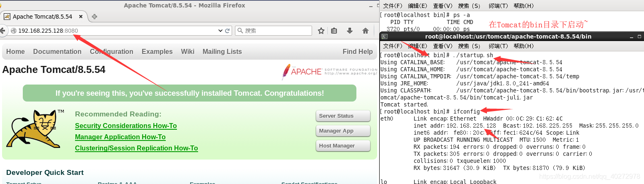Click Mask:255.255.255.0 in ifconfig output
Image resolution: width=644 pixels, height=184 pixels.
point(609,126)
